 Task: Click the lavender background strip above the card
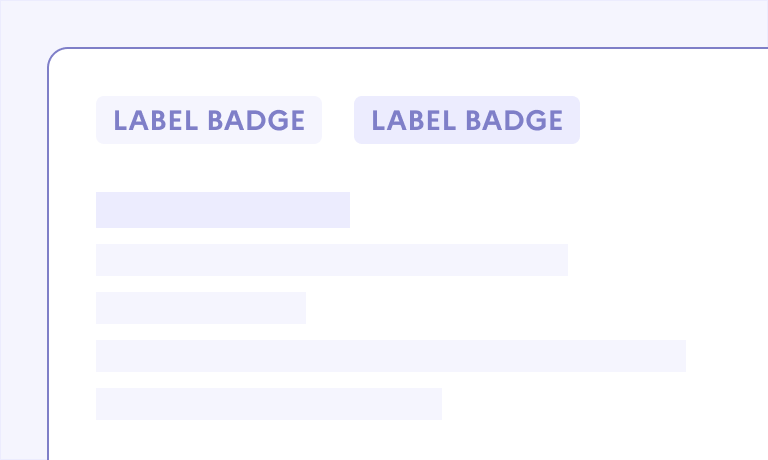coord(400,23)
